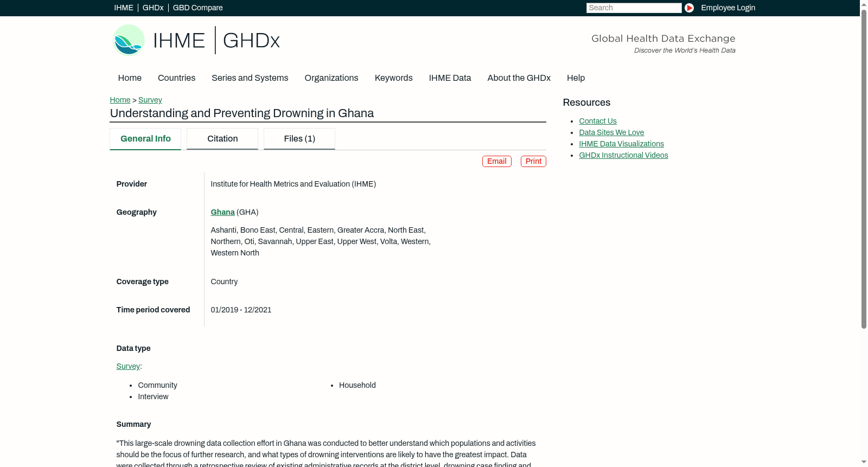Click the Institute for Health Metrics provider text
868x467 pixels.
click(293, 184)
